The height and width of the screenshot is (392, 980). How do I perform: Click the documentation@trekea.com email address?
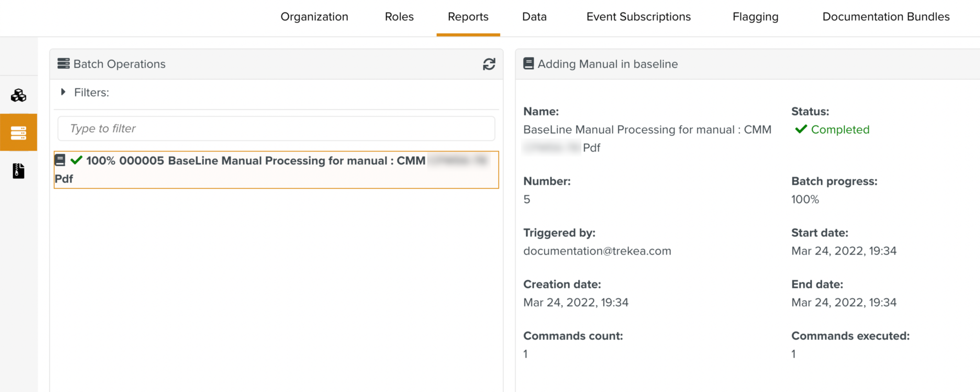click(x=597, y=251)
